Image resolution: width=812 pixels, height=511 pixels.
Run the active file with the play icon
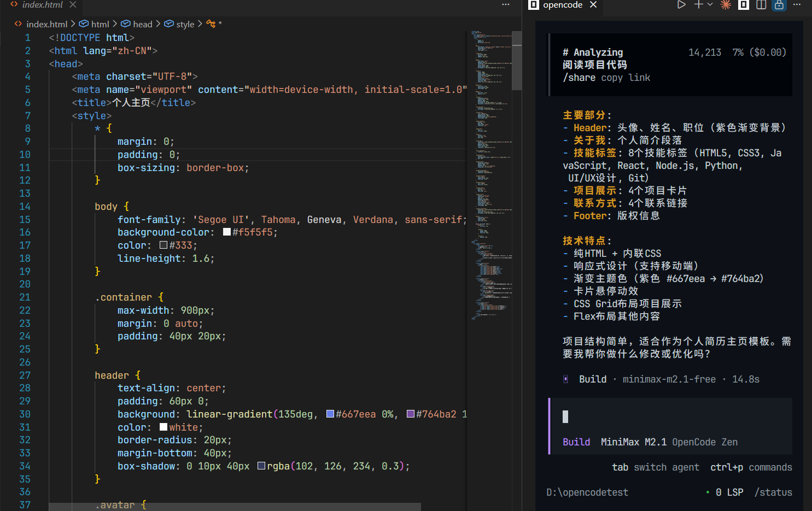pos(681,5)
